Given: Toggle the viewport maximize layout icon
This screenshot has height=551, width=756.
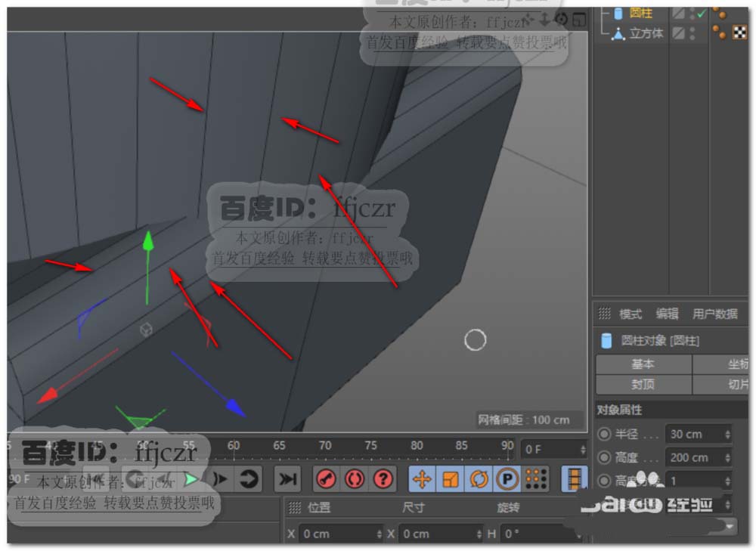Looking at the screenshot, I should tap(578, 20).
